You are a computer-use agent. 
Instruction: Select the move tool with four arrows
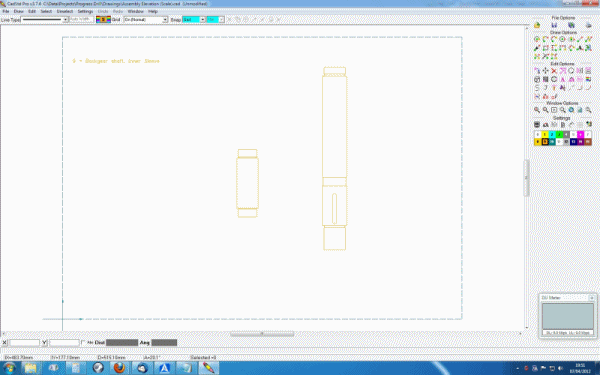click(545, 71)
